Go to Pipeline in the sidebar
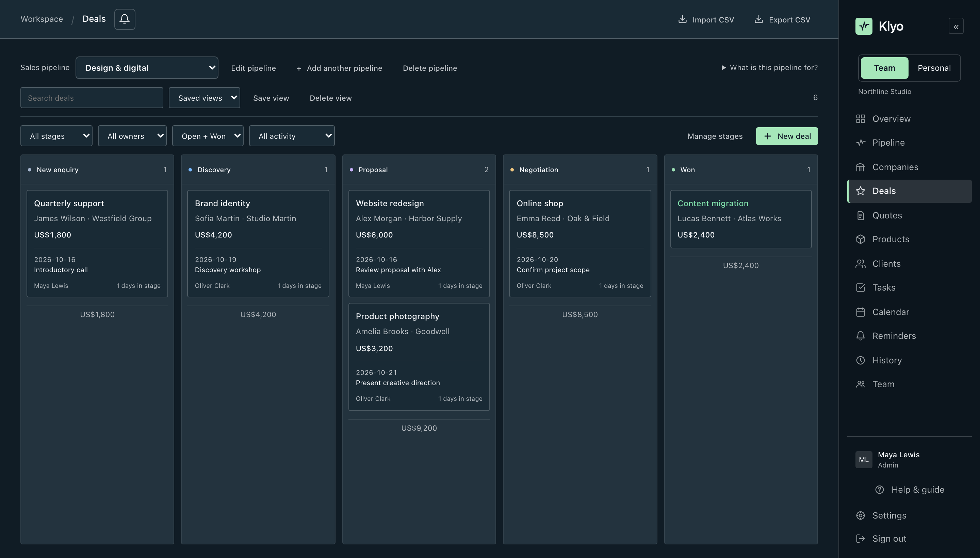The width and height of the screenshot is (980, 558). (909, 143)
